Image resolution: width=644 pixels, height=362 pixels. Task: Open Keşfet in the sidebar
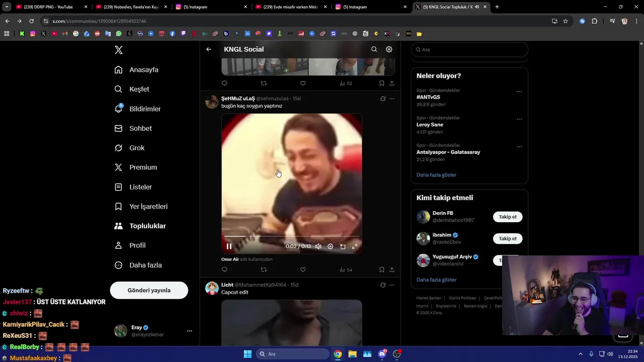point(132,89)
